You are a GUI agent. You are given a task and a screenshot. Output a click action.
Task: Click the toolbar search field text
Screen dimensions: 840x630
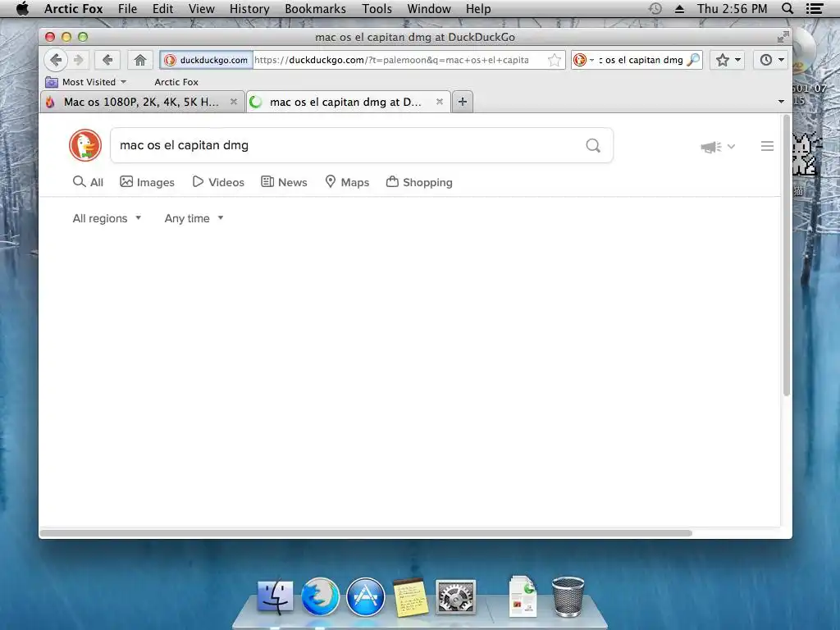(641, 60)
